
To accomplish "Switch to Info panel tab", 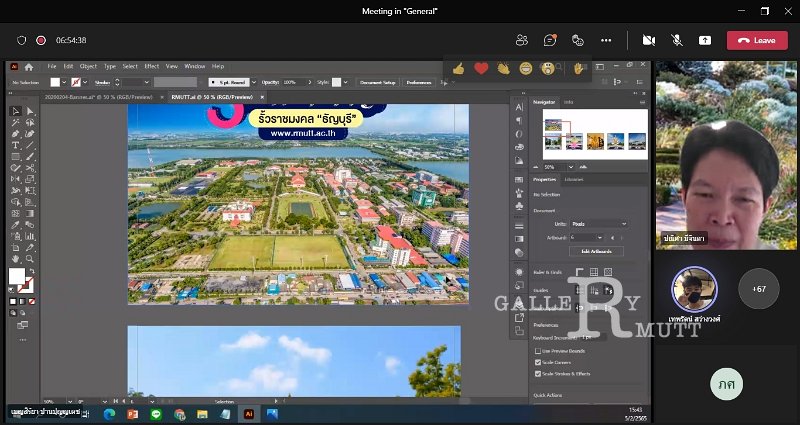I will (x=568, y=102).
